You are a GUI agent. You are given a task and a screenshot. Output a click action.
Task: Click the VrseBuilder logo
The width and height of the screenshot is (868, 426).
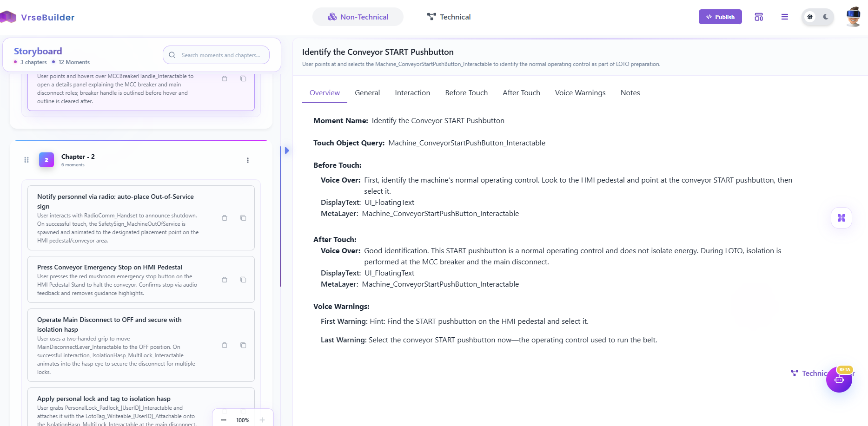[37, 17]
